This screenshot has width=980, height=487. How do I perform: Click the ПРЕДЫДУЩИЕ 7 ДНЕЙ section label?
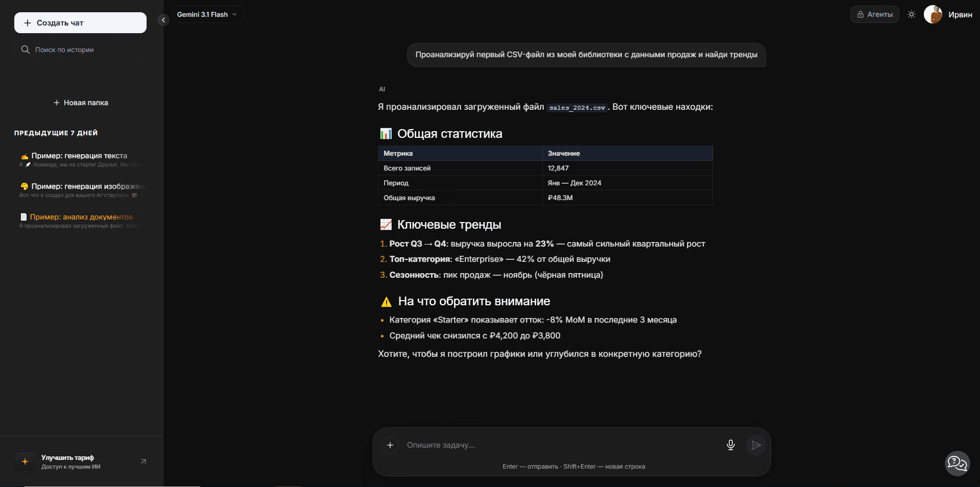click(56, 133)
